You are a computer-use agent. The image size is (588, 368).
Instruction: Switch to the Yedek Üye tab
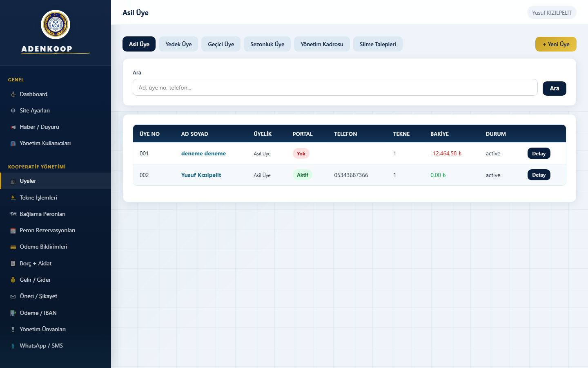point(178,44)
